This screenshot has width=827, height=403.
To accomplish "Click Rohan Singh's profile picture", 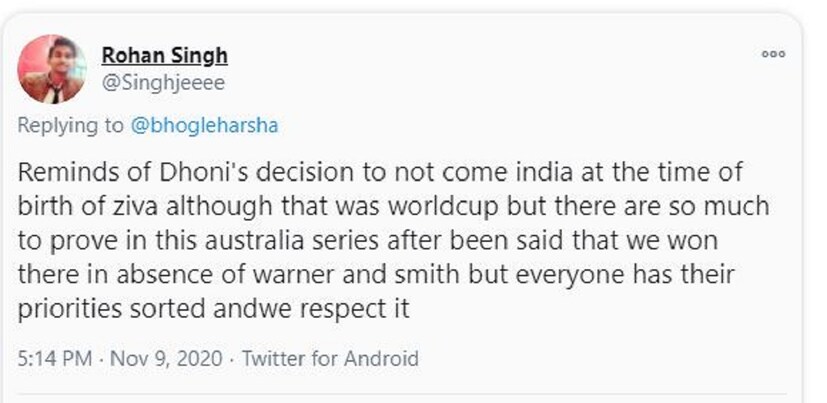I will click(x=52, y=68).
